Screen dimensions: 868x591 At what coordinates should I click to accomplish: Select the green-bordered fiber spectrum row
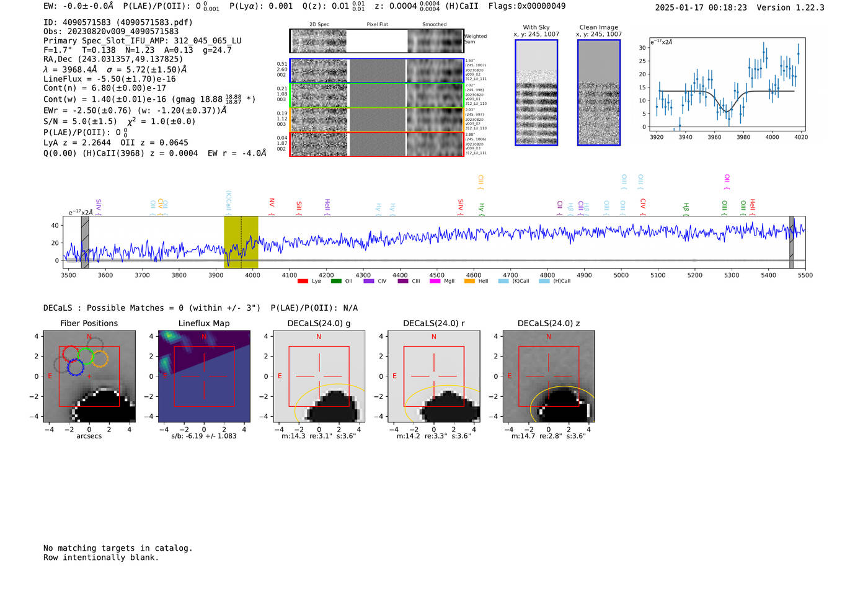(x=377, y=96)
